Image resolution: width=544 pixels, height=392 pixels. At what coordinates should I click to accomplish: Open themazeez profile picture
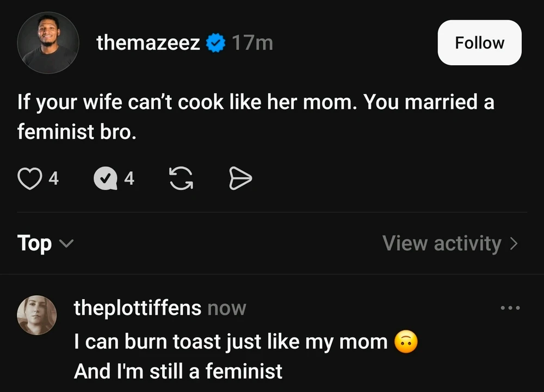(48, 42)
